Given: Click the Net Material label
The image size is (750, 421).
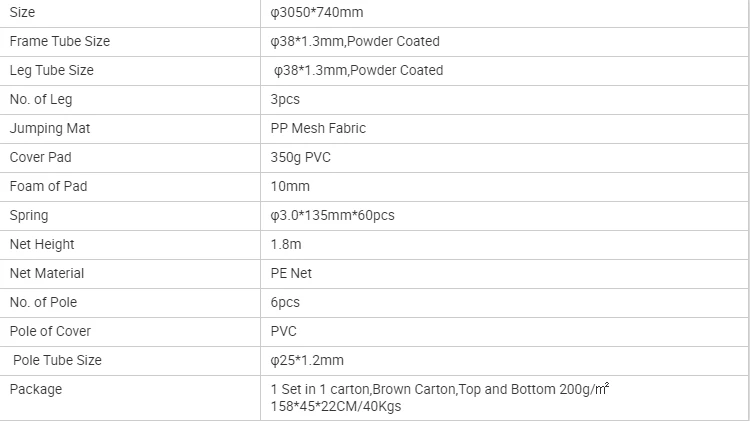Looking at the screenshot, I should pyautogui.click(x=47, y=273).
